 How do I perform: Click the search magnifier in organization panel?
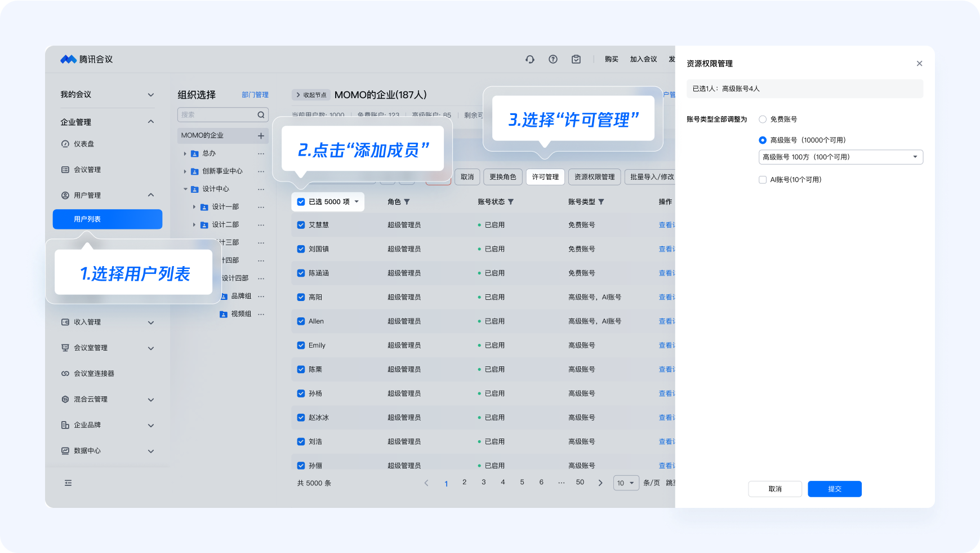coord(261,115)
